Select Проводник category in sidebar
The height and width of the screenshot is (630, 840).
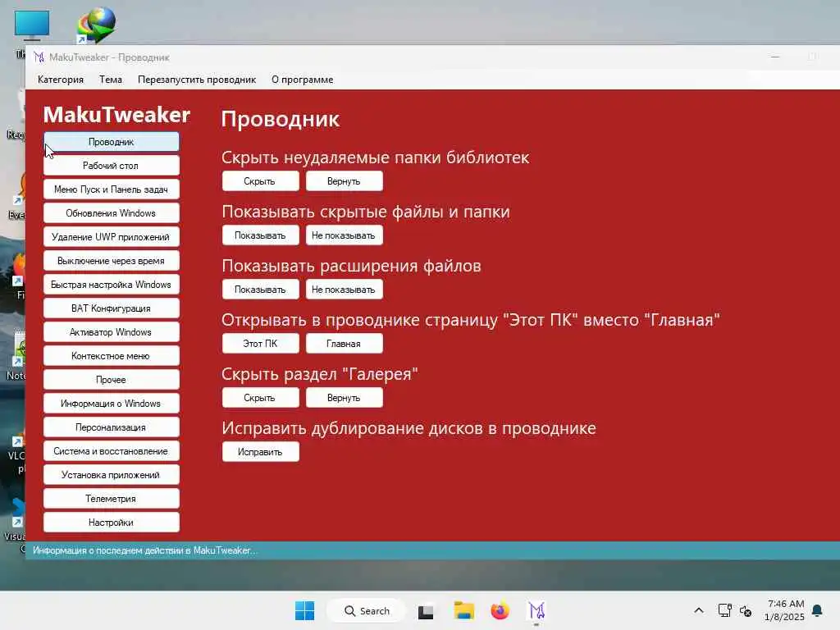pos(112,142)
